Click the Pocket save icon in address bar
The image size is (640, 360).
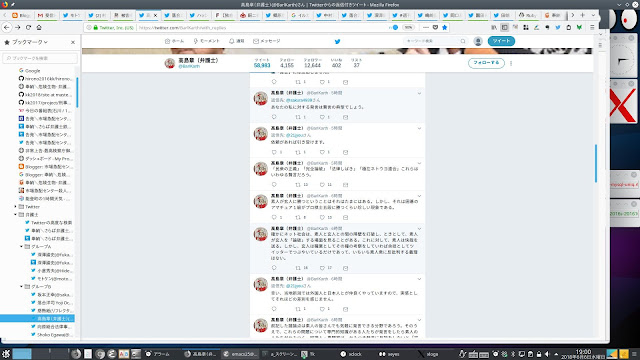(435, 27)
